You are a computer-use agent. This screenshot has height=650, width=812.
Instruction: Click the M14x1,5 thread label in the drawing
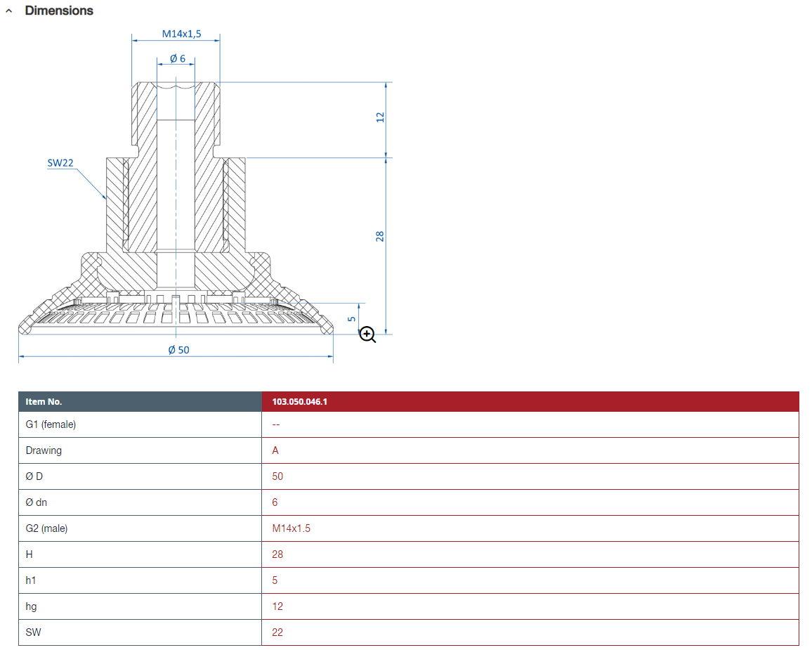click(176, 34)
